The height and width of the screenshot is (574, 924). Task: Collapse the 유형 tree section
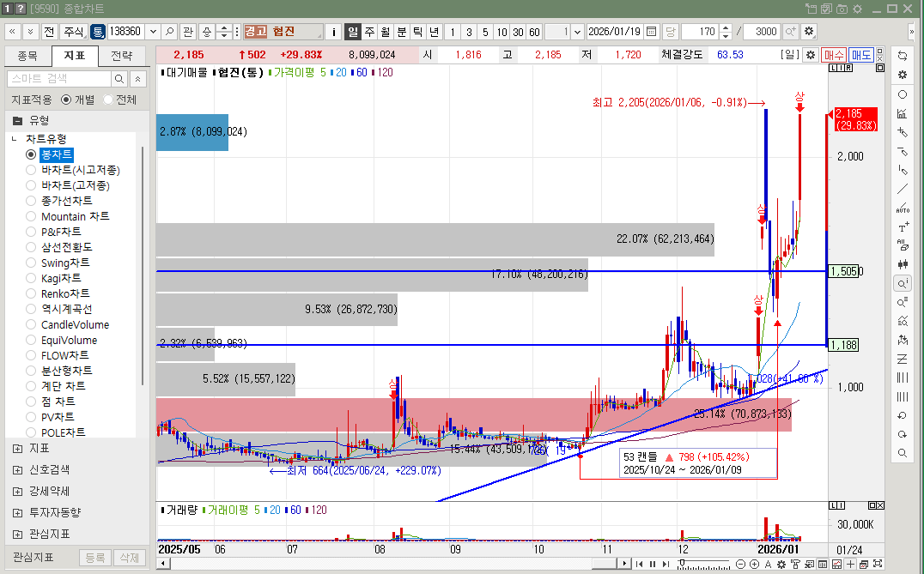[18, 121]
